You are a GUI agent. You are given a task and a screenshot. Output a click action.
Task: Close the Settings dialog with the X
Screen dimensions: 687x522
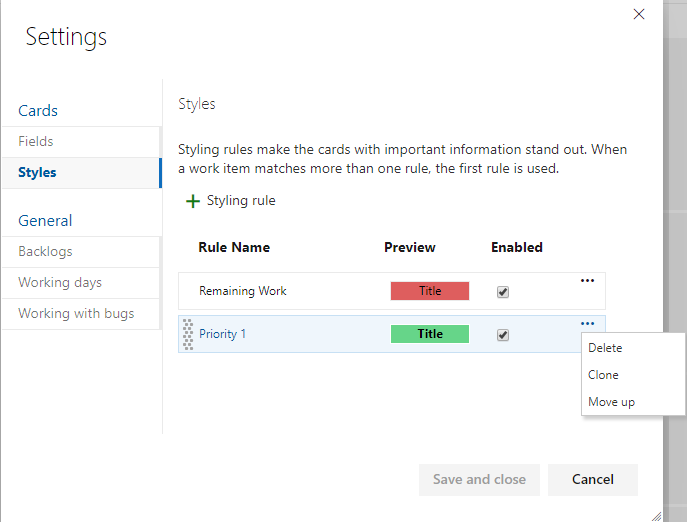[x=639, y=14]
